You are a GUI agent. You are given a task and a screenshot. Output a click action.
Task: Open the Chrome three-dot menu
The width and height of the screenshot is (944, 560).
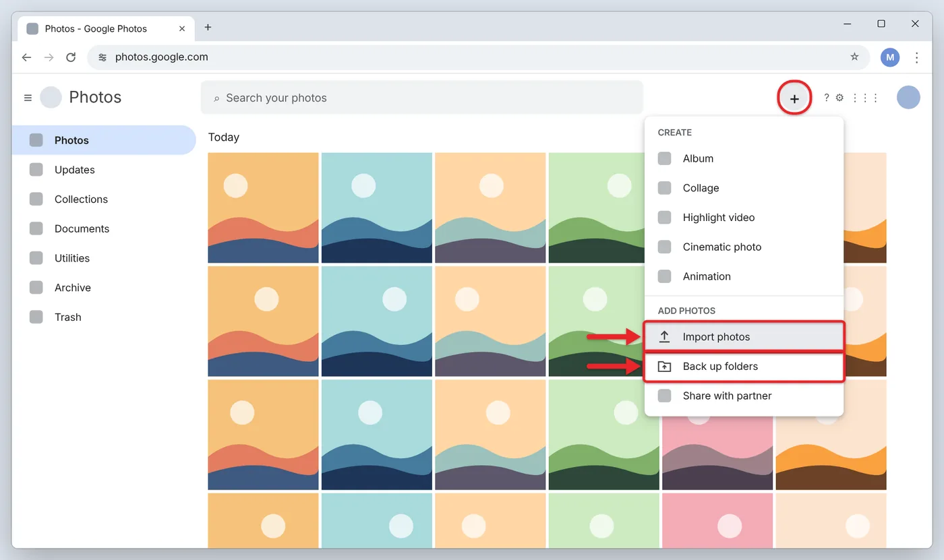[916, 57]
